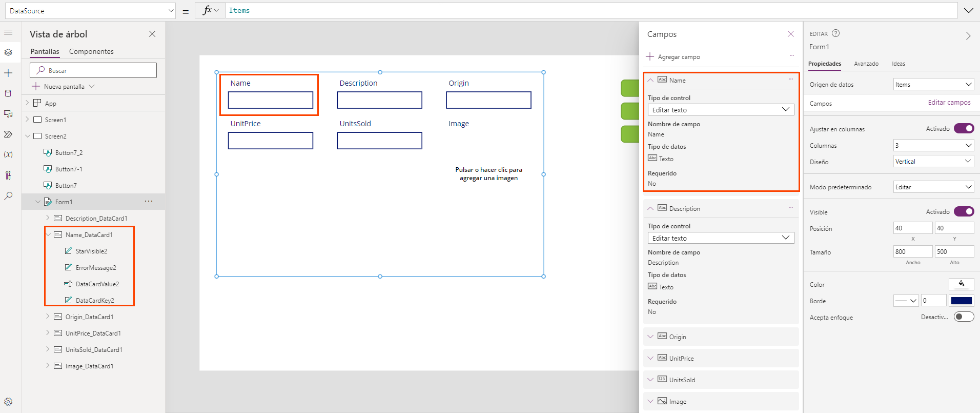Open the hamburger menu in left rail
The width and height of the screenshot is (980, 413).
[x=8, y=32]
